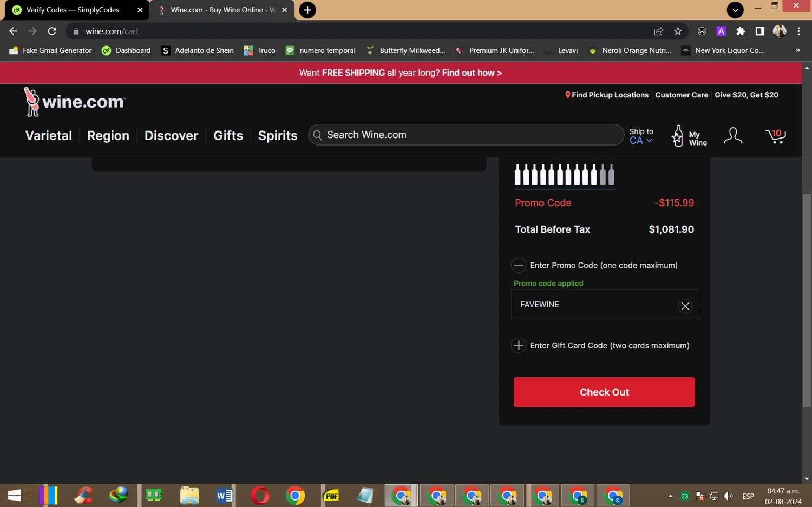Viewport: 812px width, 507px height.
Task: Open the user account profile icon
Action: (733, 136)
